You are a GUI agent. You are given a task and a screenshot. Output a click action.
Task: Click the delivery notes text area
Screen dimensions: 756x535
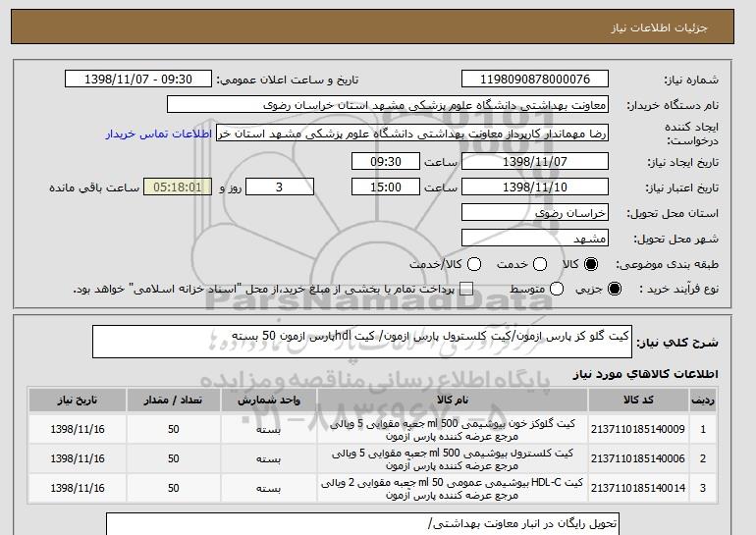point(362,524)
